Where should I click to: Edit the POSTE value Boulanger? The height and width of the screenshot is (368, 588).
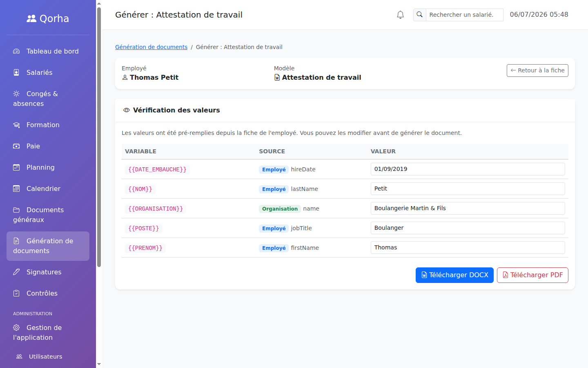pyautogui.click(x=468, y=228)
